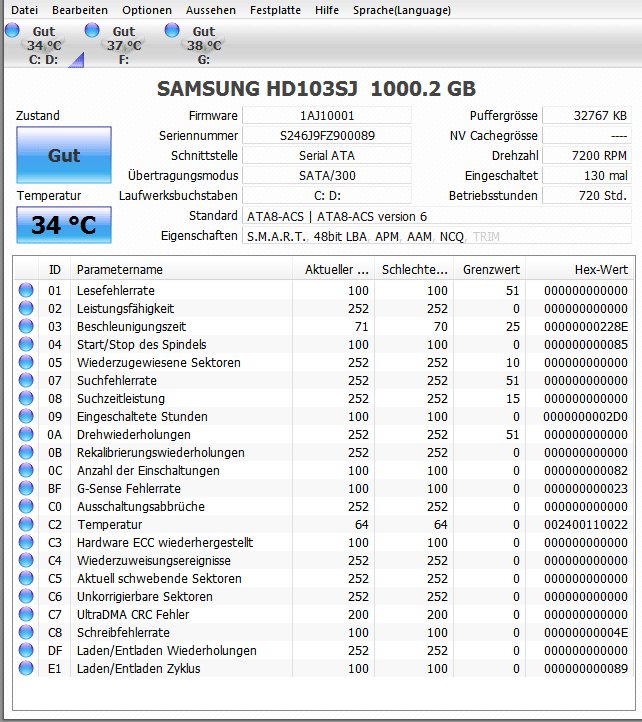Click status orb for Lesefehlerrate row
This screenshot has width=642, height=722.
[x=26, y=290]
